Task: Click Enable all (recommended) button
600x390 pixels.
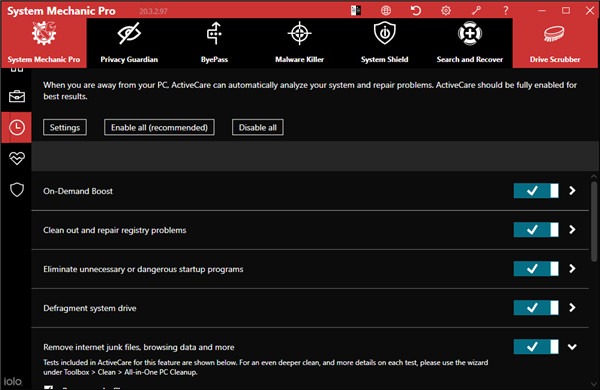Action: tap(159, 127)
